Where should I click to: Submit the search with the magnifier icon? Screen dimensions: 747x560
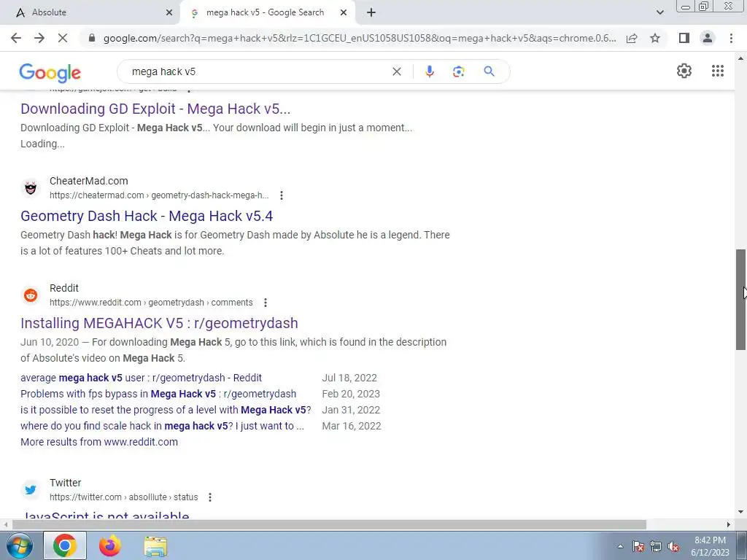click(x=489, y=71)
